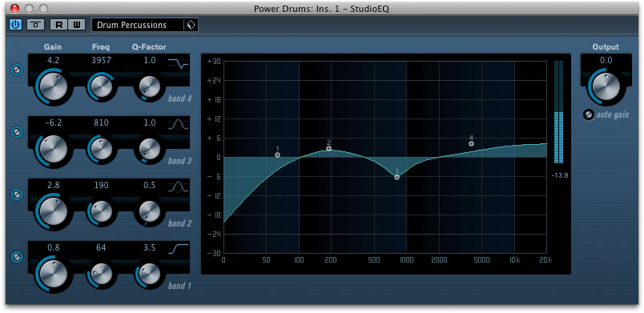Toggle band 4 on/off LED
The image size is (644, 313).
(x=17, y=70)
